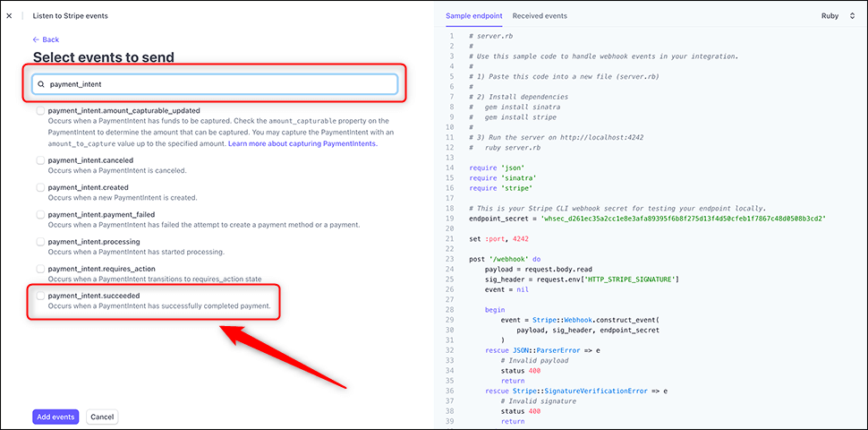Click the "# server.rb" comment line
The width and height of the screenshot is (868, 430).
pyautogui.click(x=490, y=36)
